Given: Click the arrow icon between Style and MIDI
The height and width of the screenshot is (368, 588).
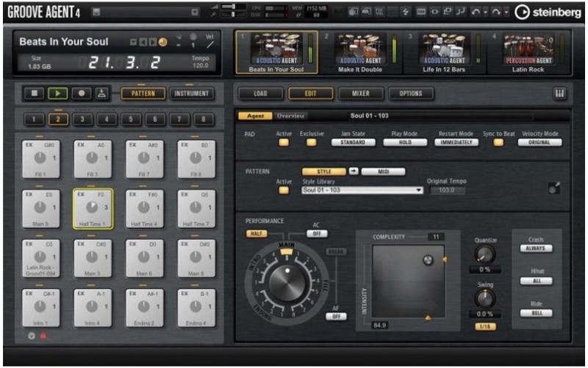Looking at the screenshot, I should [353, 171].
